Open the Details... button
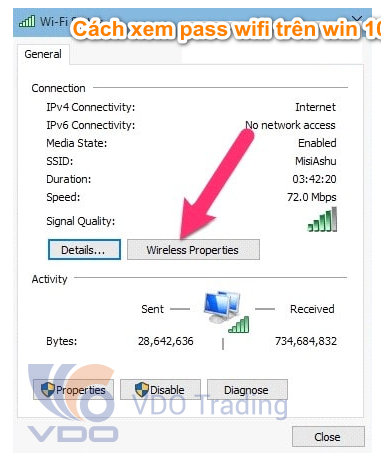Screen dimensions: 381x461 [84, 250]
